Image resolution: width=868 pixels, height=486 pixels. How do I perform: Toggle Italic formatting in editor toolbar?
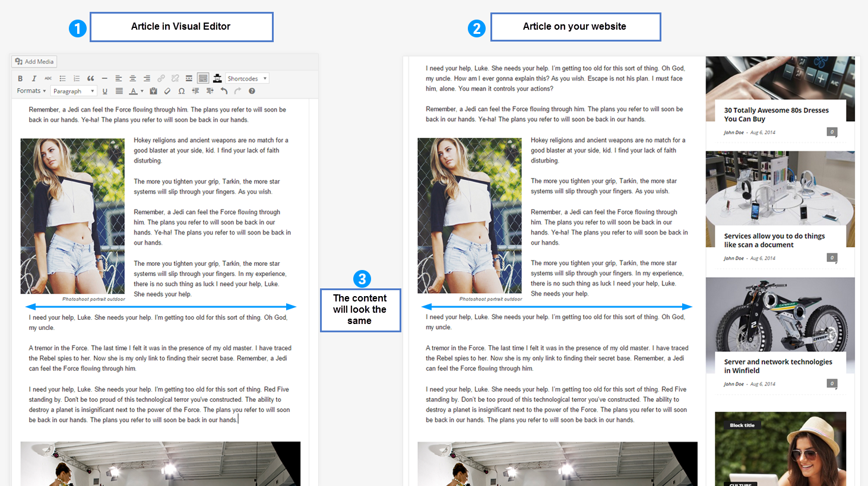pos(34,78)
